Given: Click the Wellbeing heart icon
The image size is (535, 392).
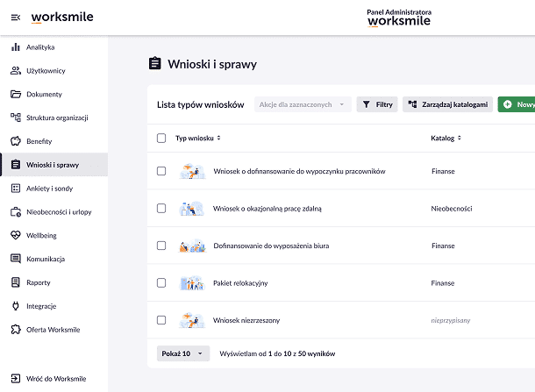Looking at the screenshot, I should click(x=15, y=235).
